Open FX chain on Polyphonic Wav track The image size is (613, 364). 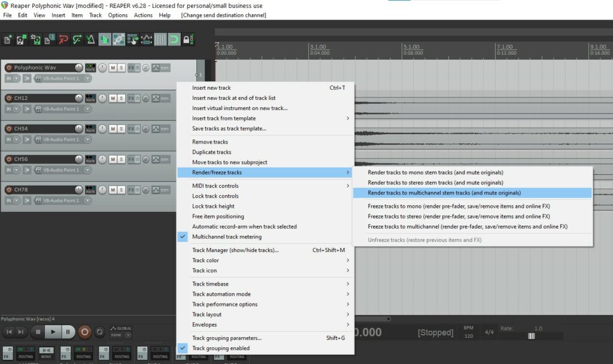[x=131, y=68]
